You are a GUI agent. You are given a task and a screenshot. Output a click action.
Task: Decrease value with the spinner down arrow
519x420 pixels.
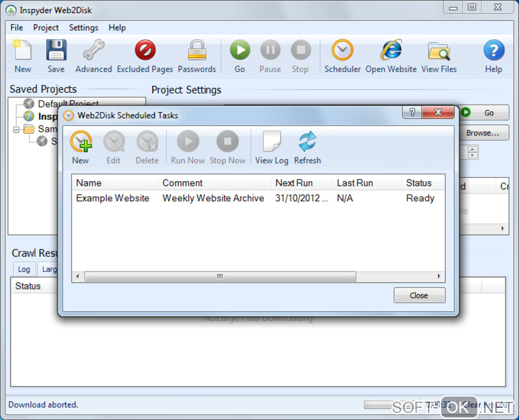click(473, 155)
